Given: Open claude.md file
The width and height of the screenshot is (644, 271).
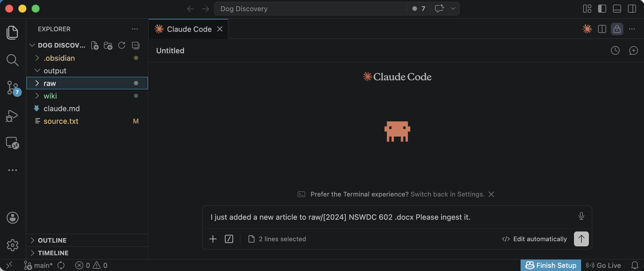Looking at the screenshot, I should pyautogui.click(x=87, y=109).
